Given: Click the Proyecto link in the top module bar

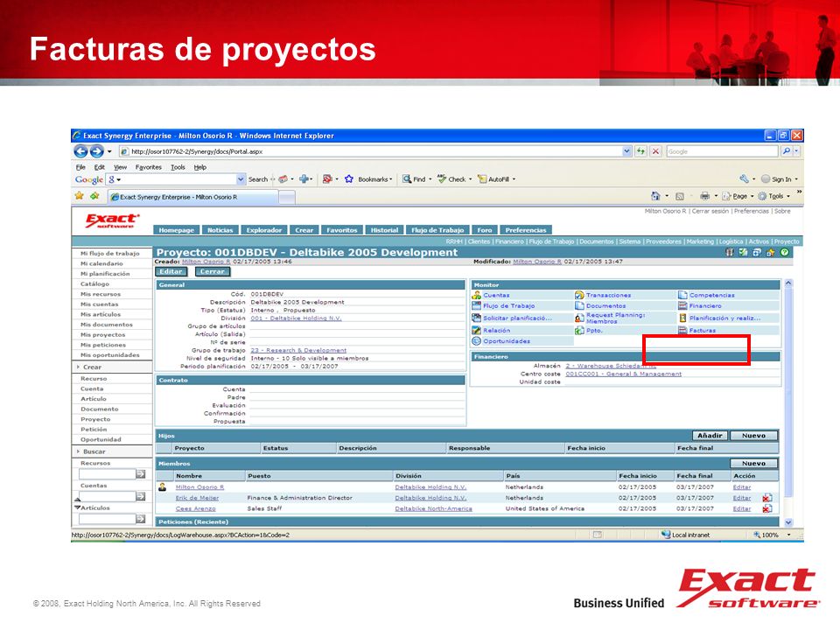Looking at the screenshot, I should [x=787, y=241].
